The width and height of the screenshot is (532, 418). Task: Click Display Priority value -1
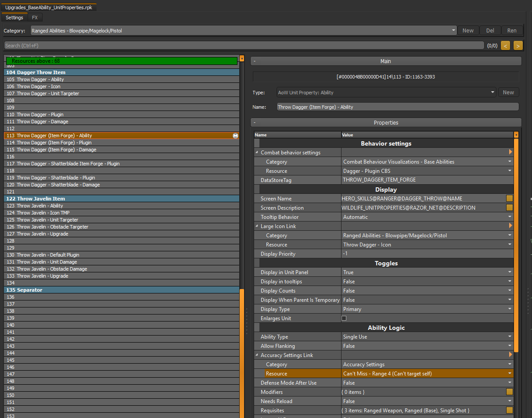point(428,254)
